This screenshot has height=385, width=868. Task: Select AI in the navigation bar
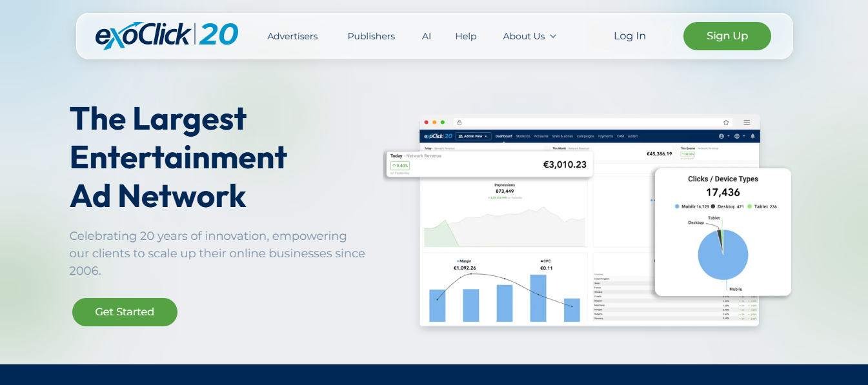(x=427, y=36)
